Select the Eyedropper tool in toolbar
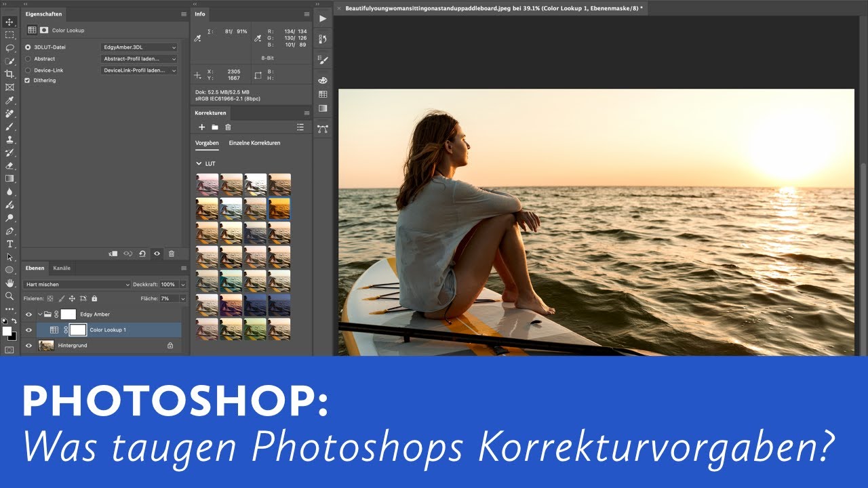Screen dimensions: 868x488 click(x=9, y=100)
